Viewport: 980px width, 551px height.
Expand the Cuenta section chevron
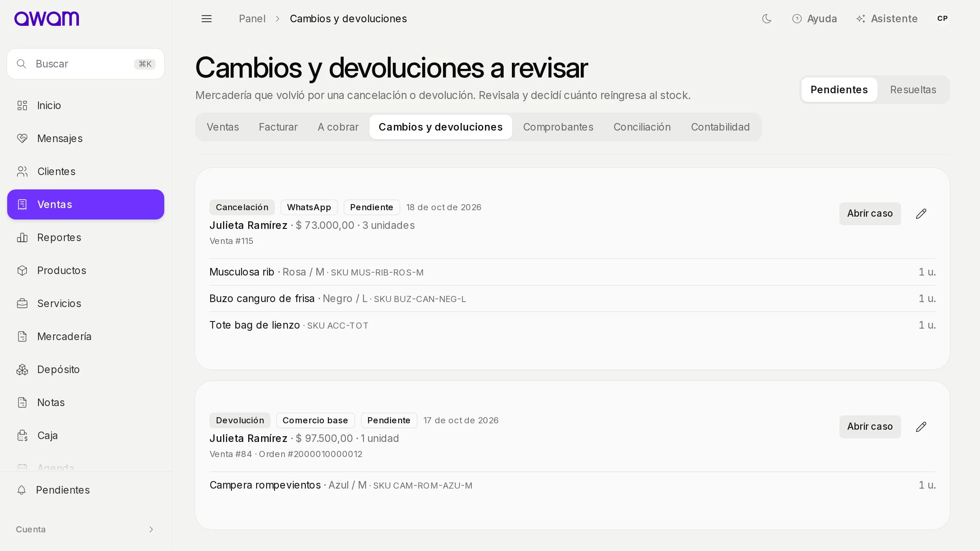151,529
